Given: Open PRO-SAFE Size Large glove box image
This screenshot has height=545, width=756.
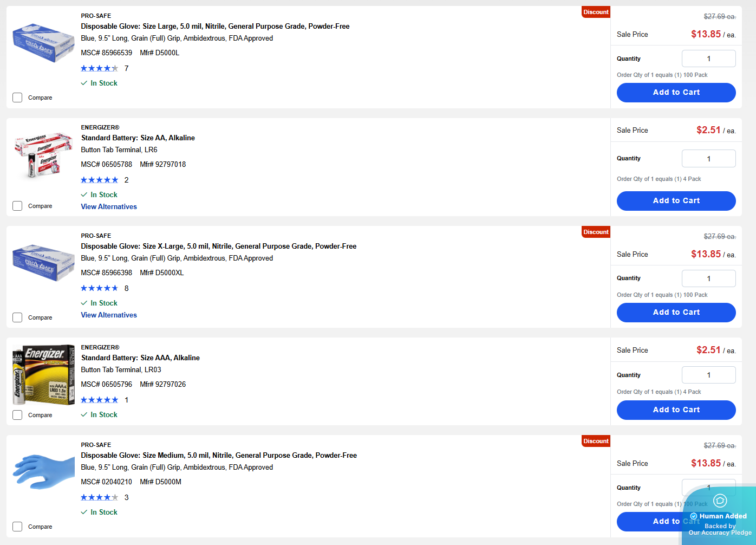Looking at the screenshot, I should point(43,43).
